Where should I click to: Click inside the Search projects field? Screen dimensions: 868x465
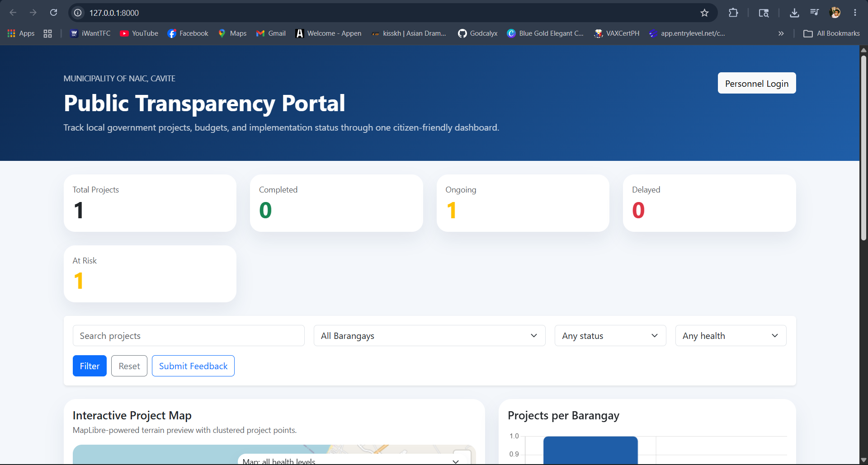pos(189,336)
